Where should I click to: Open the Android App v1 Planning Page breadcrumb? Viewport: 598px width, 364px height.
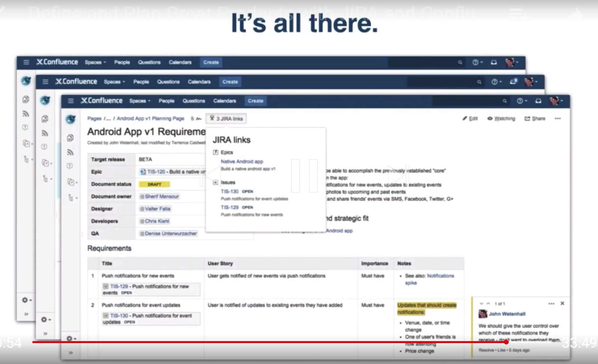click(x=151, y=119)
